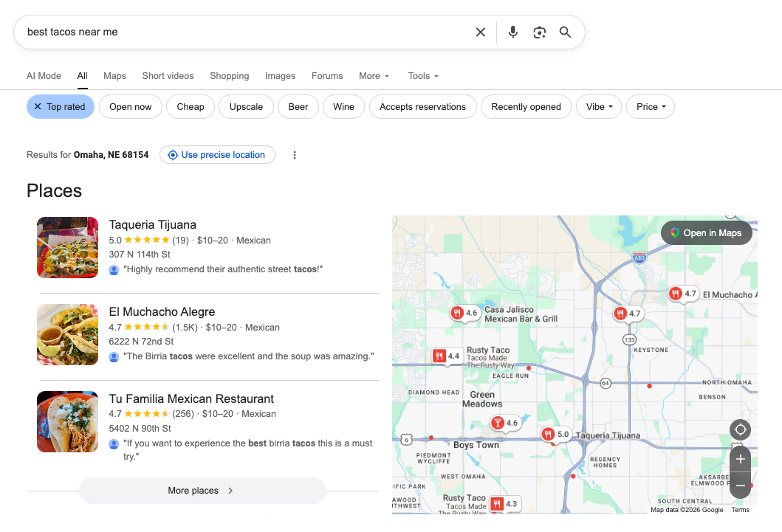
Task: Zoom out on the map with minus
Action: (x=740, y=486)
